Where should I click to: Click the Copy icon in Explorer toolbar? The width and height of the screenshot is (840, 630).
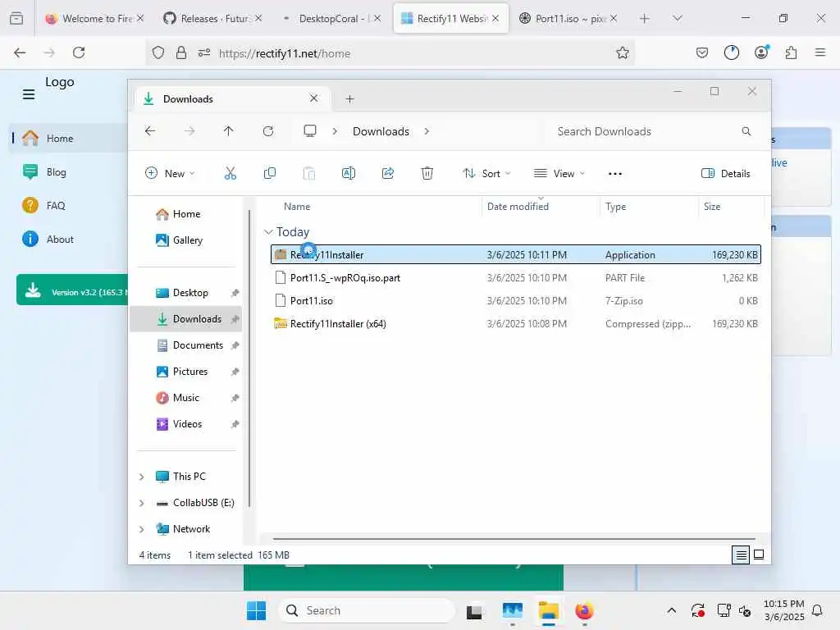click(269, 173)
